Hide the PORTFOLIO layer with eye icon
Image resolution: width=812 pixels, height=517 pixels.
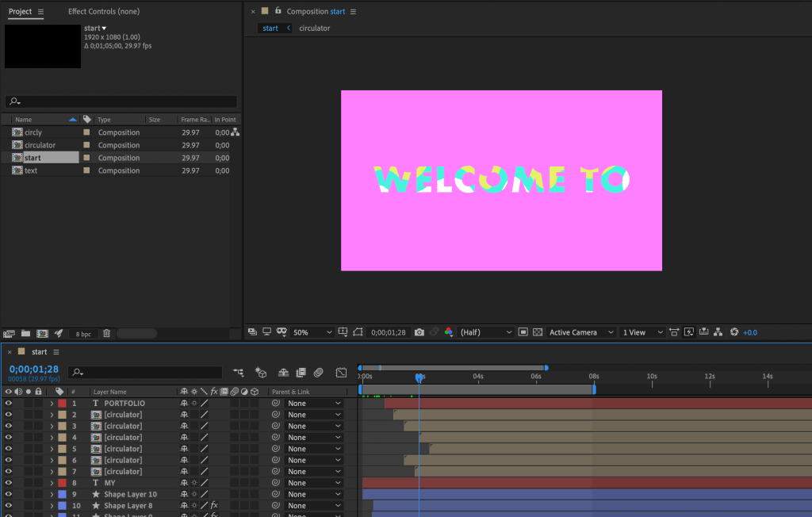9,404
